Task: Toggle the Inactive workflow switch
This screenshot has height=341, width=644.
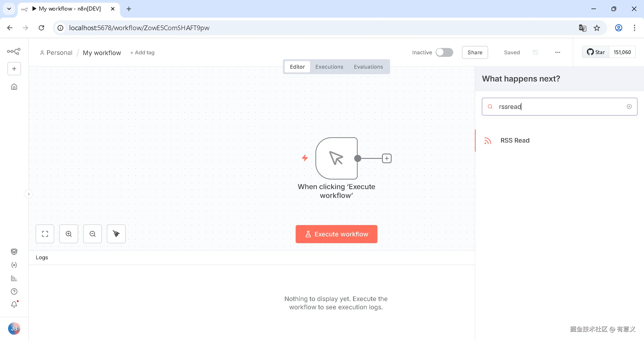Action: (x=444, y=52)
